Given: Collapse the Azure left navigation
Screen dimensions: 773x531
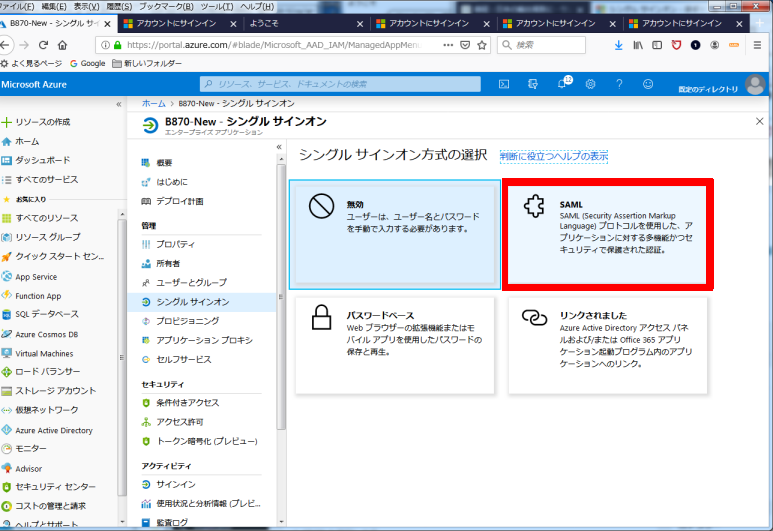Looking at the screenshot, I should (119, 104).
